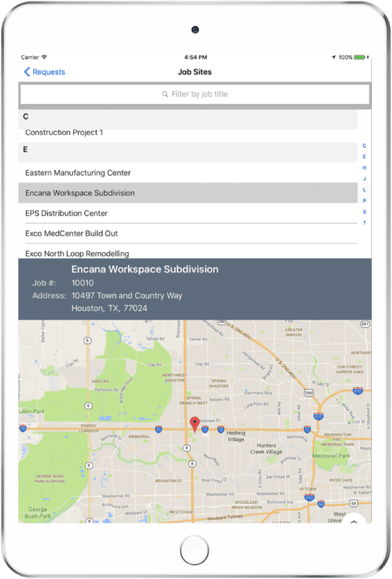The height and width of the screenshot is (579, 392).
Task: Choose EPS Distribution Center from the list
Action: click(66, 214)
